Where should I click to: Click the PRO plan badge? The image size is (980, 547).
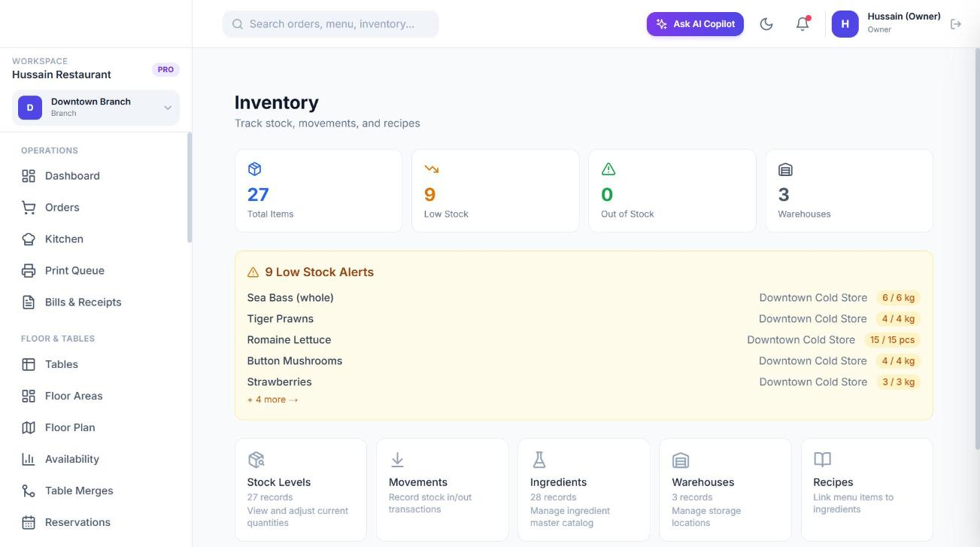coord(165,69)
